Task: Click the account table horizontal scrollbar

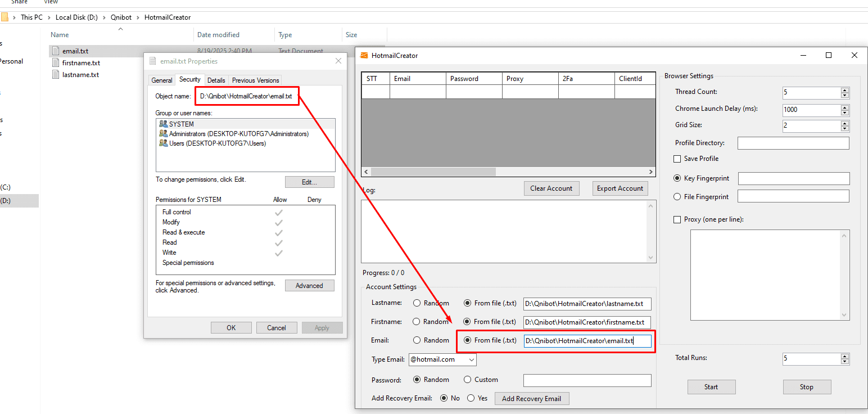Action: (433, 172)
